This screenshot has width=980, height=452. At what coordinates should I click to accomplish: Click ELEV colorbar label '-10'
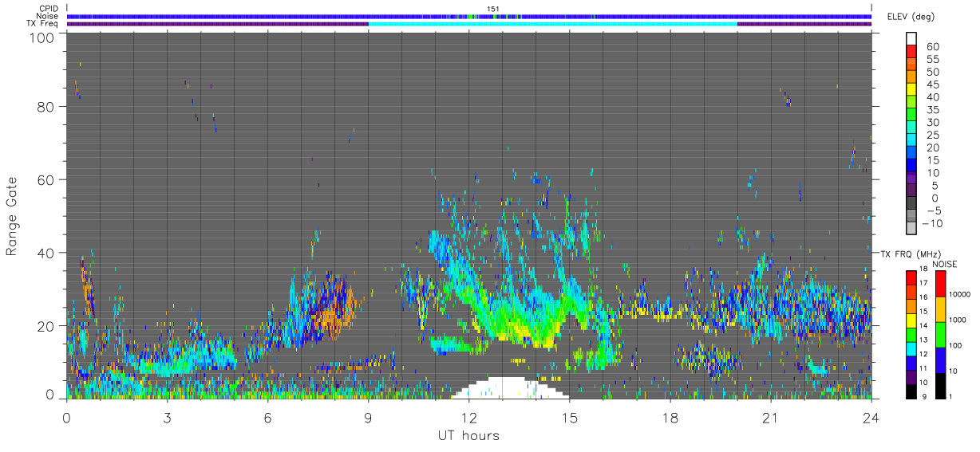click(x=931, y=223)
